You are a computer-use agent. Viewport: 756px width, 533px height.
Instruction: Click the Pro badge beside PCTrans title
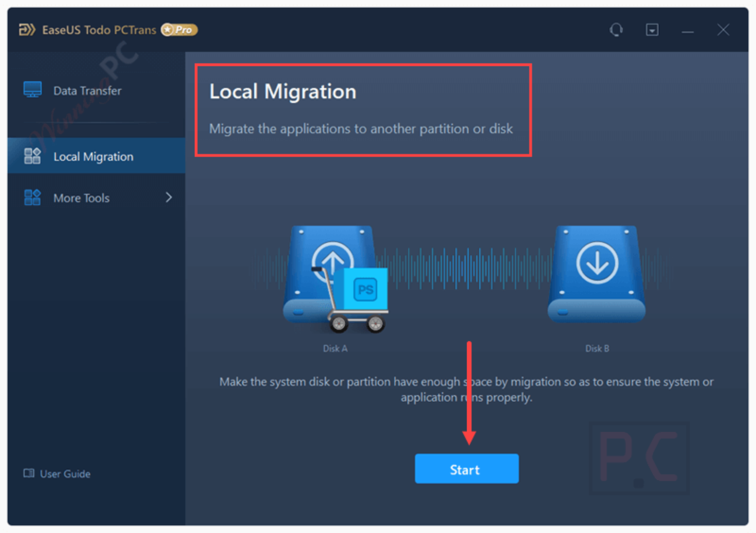click(179, 30)
